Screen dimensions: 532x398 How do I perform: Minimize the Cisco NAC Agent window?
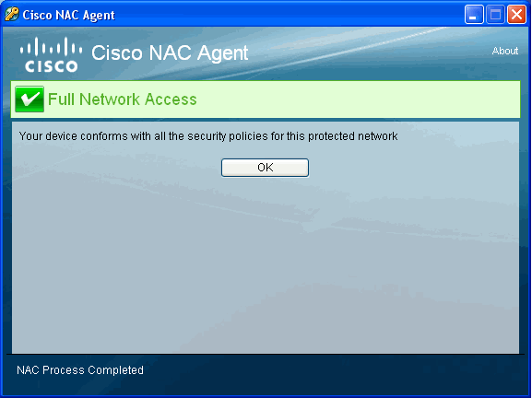point(474,15)
